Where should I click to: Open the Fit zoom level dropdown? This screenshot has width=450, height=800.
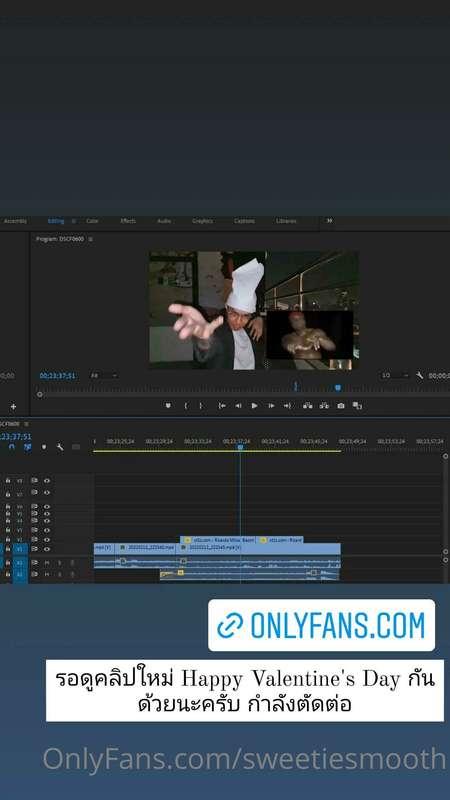pos(104,376)
